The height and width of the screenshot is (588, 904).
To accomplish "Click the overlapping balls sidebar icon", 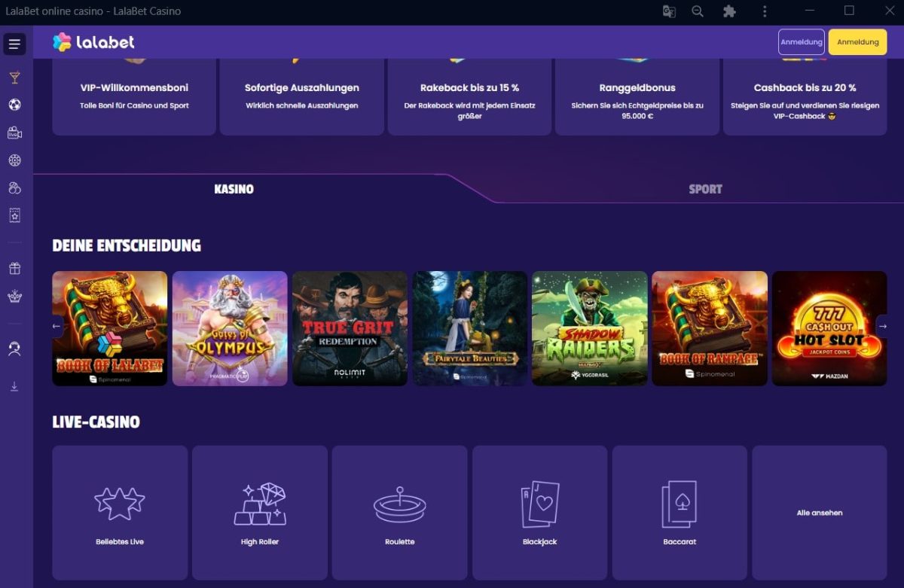I will tap(14, 187).
